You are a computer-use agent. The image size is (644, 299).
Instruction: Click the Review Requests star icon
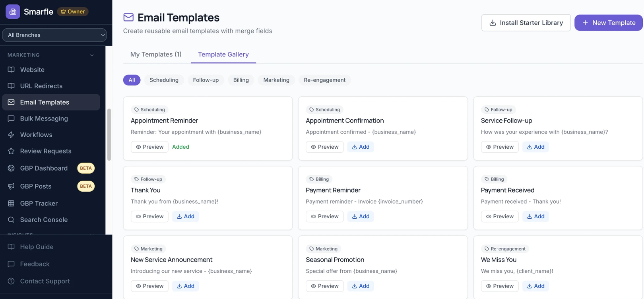pyautogui.click(x=11, y=151)
